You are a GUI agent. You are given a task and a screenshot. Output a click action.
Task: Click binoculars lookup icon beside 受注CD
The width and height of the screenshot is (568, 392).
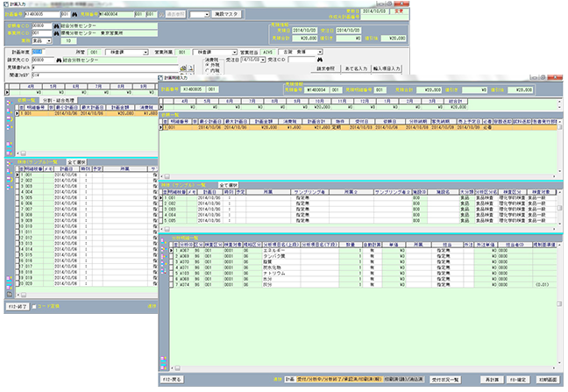319,60
